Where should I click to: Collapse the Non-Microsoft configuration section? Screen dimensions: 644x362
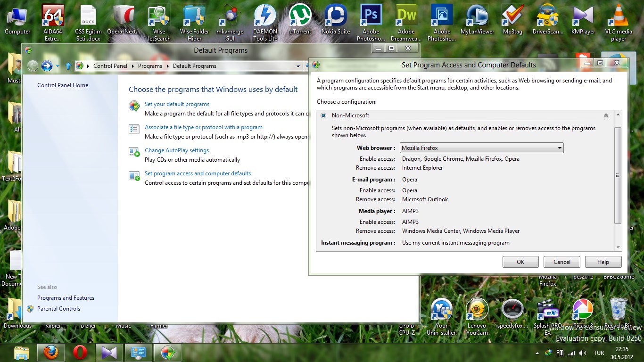pos(606,115)
